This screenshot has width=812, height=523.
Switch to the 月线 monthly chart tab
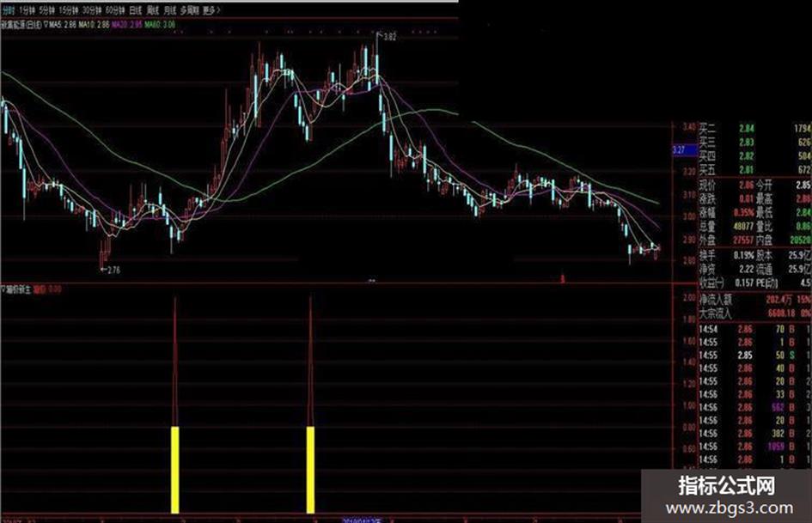(x=170, y=9)
